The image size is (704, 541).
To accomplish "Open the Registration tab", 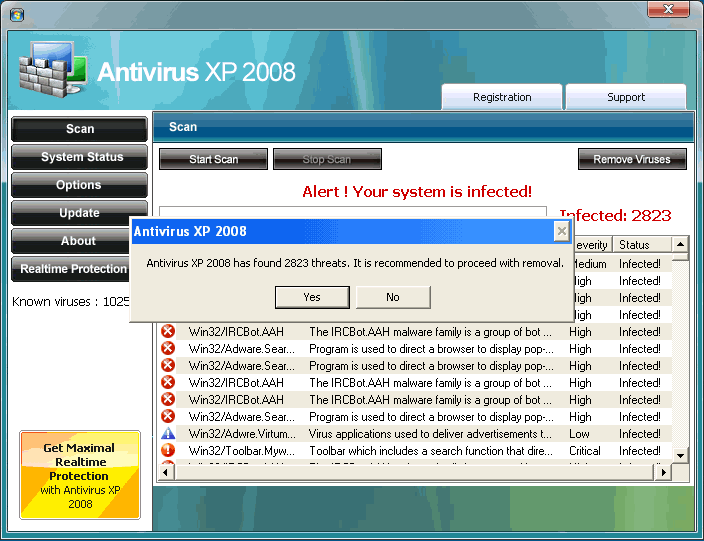I will coord(502,97).
